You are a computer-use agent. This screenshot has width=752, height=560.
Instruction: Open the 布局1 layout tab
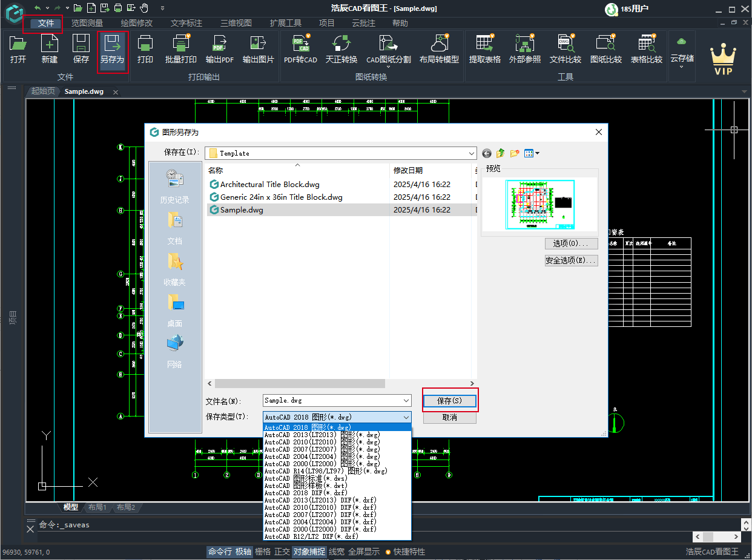tap(97, 507)
